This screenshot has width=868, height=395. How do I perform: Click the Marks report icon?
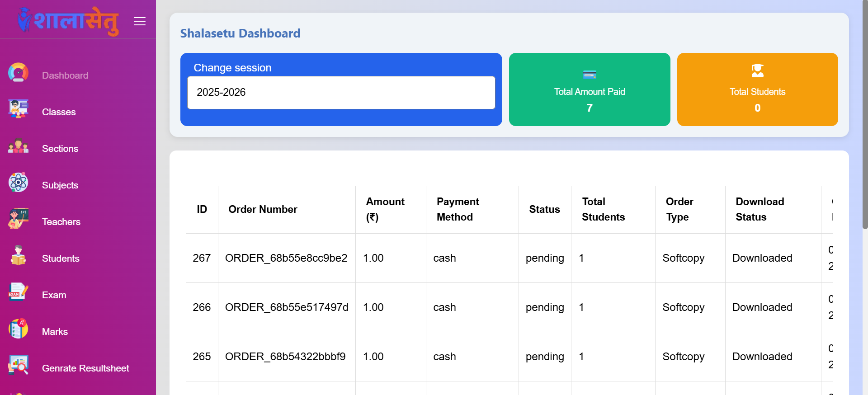pos(18,329)
